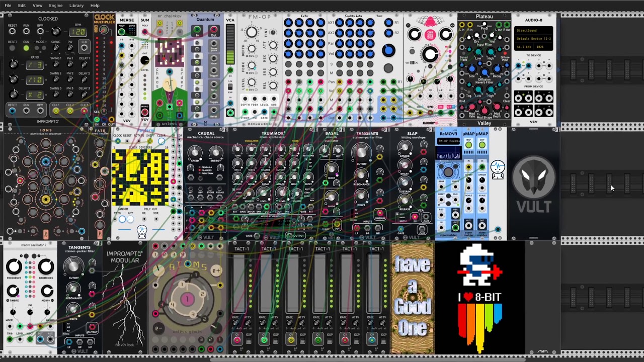Click the Clock Multiplier top knob
Viewport: 644px width, 362px height.
coord(104,30)
